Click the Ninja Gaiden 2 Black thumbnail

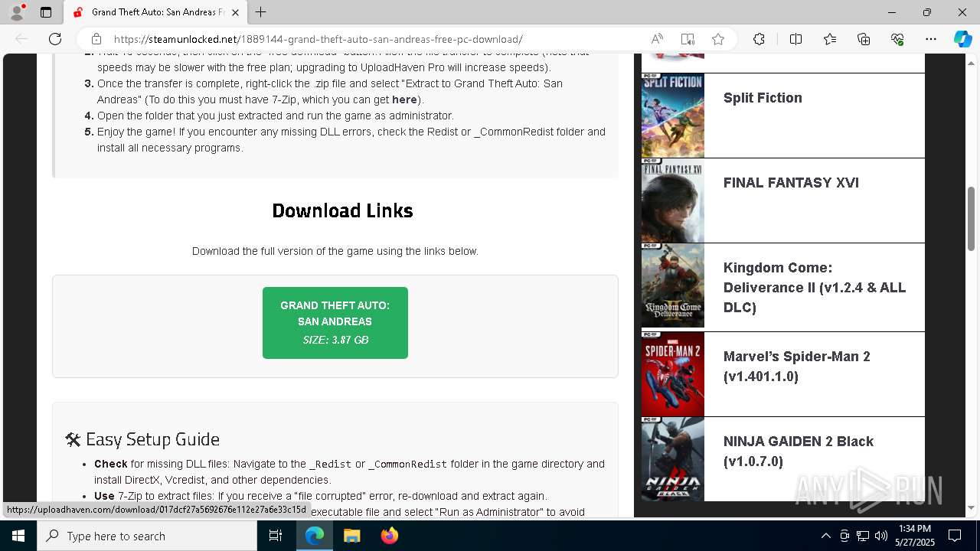click(673, 459)
